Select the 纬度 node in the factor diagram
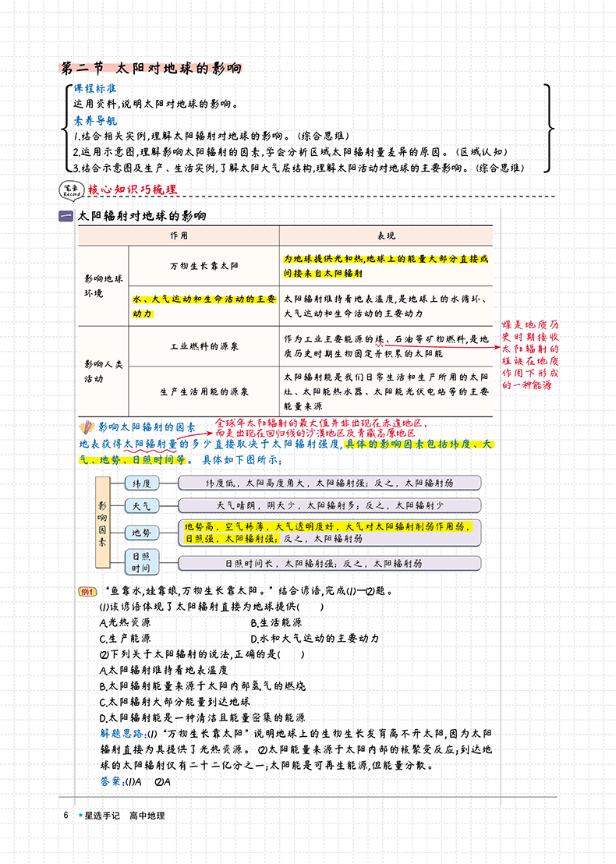The image size is (616, 864). coord(142,483)
